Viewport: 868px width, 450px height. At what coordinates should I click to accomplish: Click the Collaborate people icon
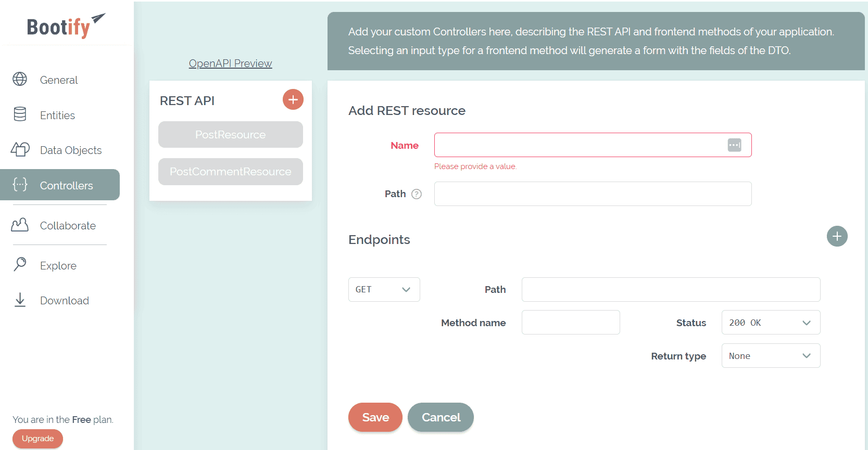(20, 225)
